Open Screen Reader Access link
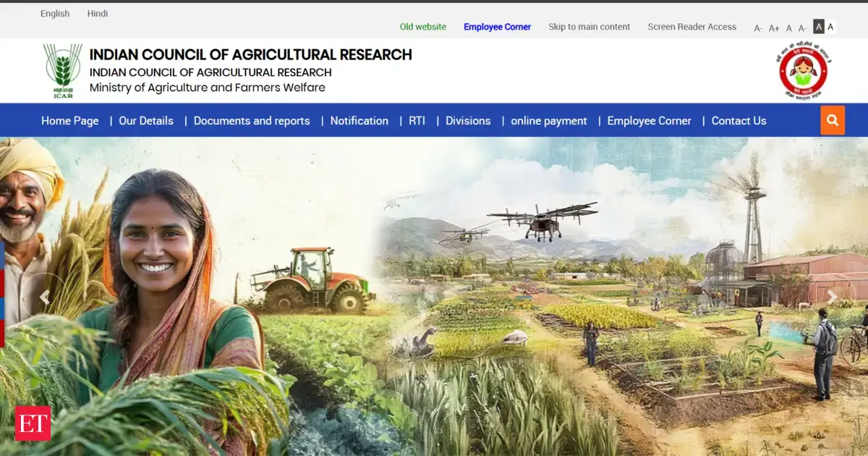Viewport: 868px width, 456px height. 692,27
